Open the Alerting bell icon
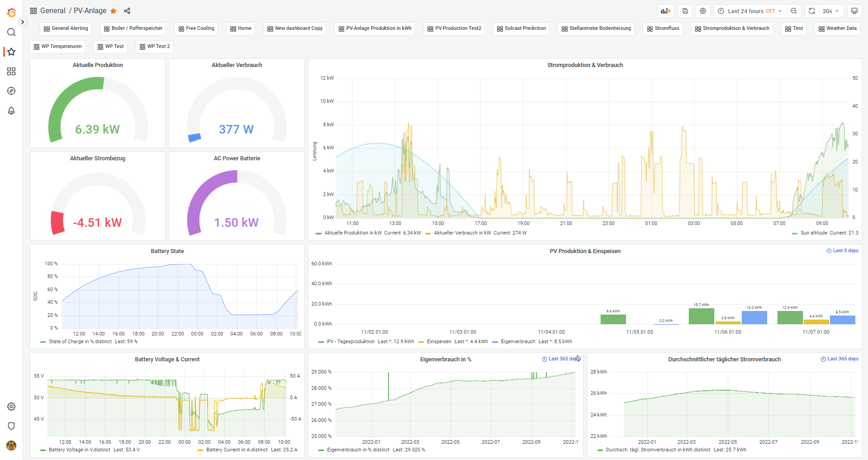Image resolution: width=868 pixels, height=460 pixels. pyautogui.click(x=11, y=110)
